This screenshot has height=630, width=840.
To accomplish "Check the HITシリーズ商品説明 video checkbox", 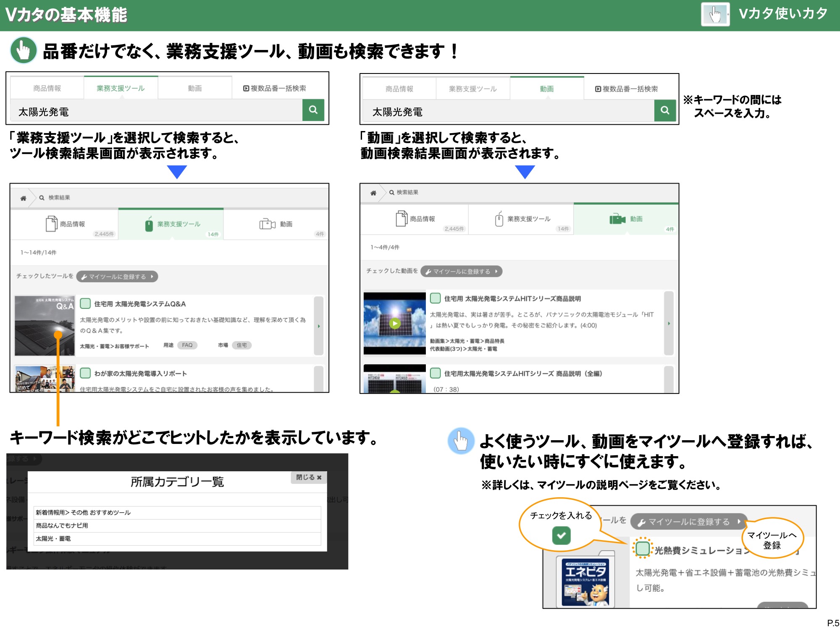I will [x=435, y=299].
